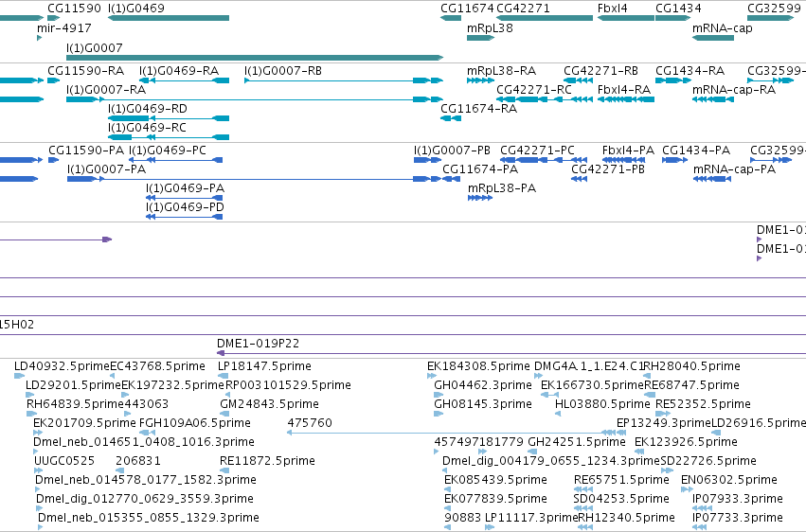Select the RH28040.5prime EST label
The width and height of the screenshot is (806, 532).
(692, 366)
